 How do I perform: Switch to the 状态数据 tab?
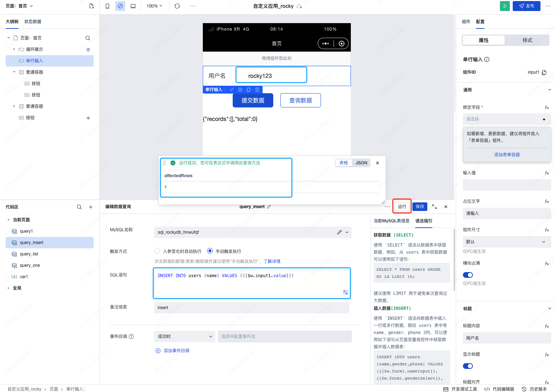pos(33,22)
